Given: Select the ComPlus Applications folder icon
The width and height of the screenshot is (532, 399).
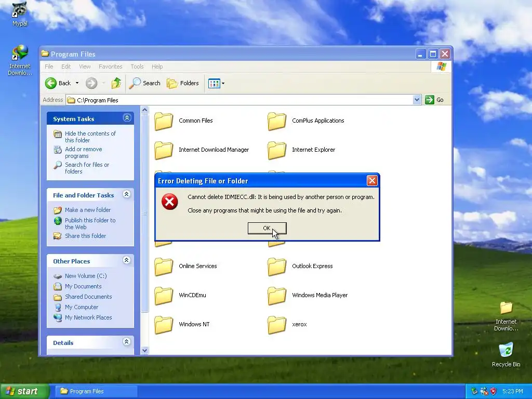Looking at the screenshot, I should coord(277,121).
